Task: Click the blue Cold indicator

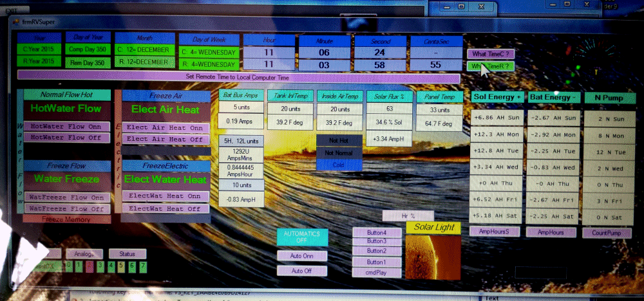Action: 339,165
